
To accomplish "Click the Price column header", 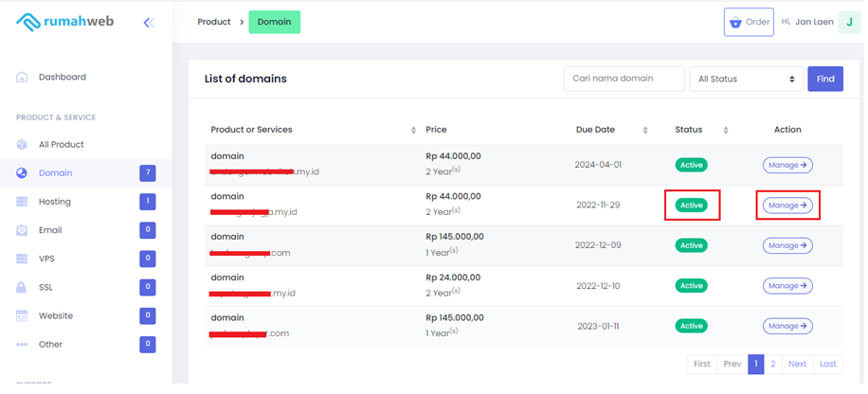I will click(x=436, y=130).
